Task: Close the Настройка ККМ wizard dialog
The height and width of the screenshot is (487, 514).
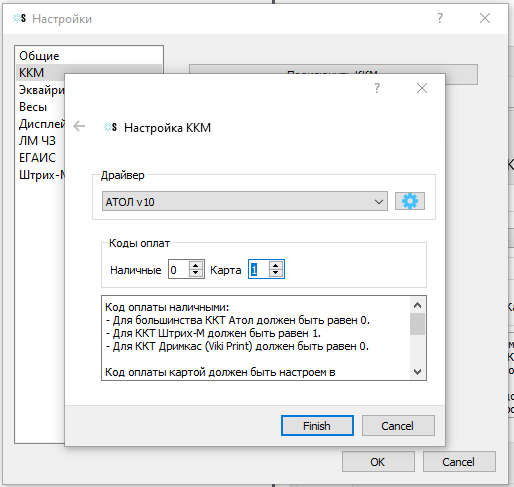Action: [x=422, y=88]
